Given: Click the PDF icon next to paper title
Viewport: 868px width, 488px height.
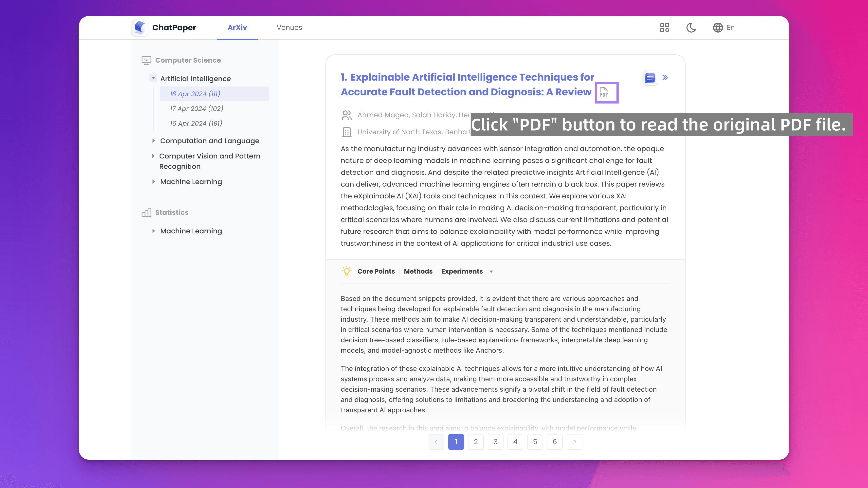Looking at the screenshot, I should pyautogui.click(x=603, y=92).
